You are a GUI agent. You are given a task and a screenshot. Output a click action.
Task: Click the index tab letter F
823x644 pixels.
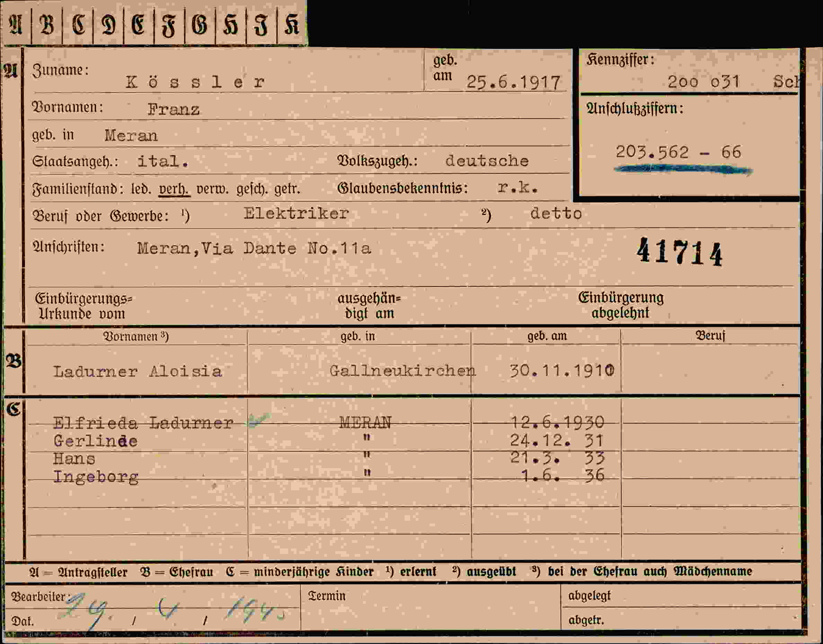[169, 26]
